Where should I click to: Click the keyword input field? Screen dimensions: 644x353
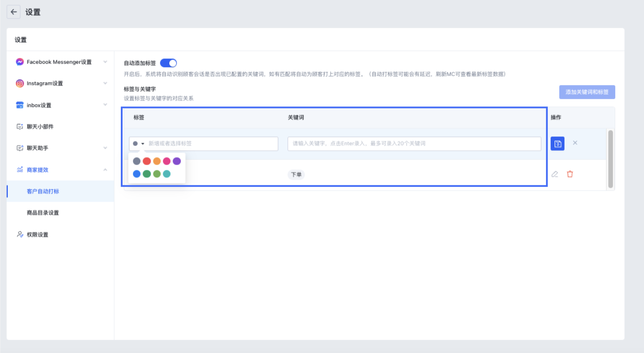(x=414, y=144)
